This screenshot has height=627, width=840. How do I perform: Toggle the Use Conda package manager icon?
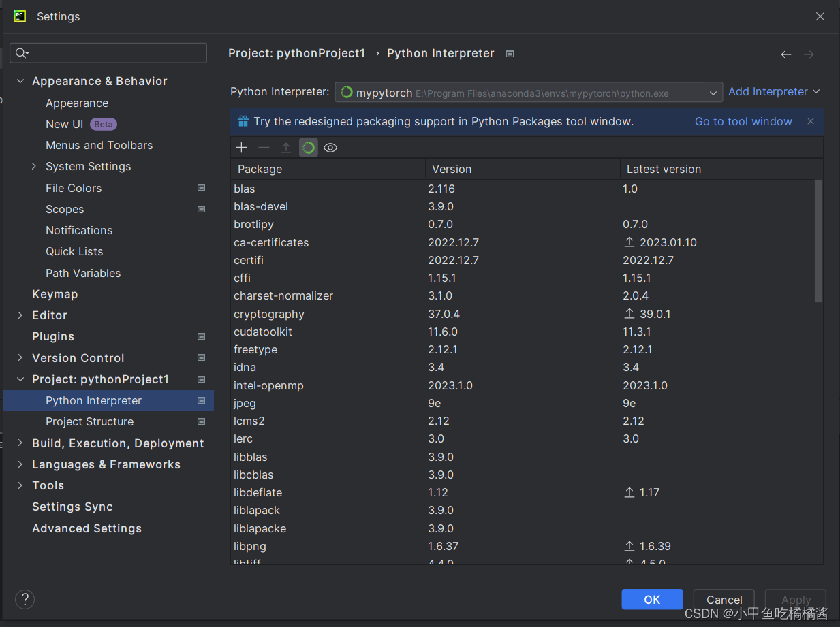click(x=309, y=148)
